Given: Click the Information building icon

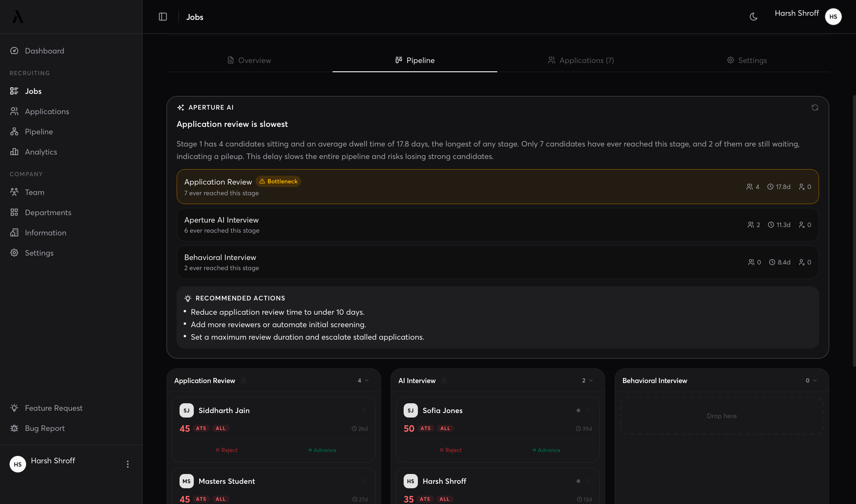Looking at the screenshot, I should point(14,233).
